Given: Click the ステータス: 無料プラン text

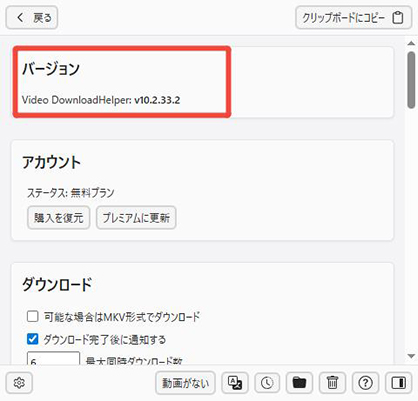Looking at the screenshot, I should pos(71,193).
